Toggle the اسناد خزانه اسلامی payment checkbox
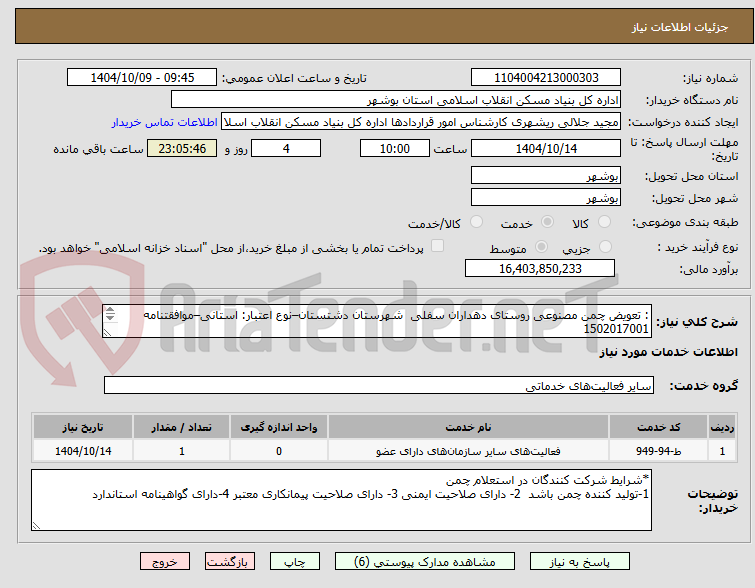The image size is (755, 588). (x=437, y=246)
